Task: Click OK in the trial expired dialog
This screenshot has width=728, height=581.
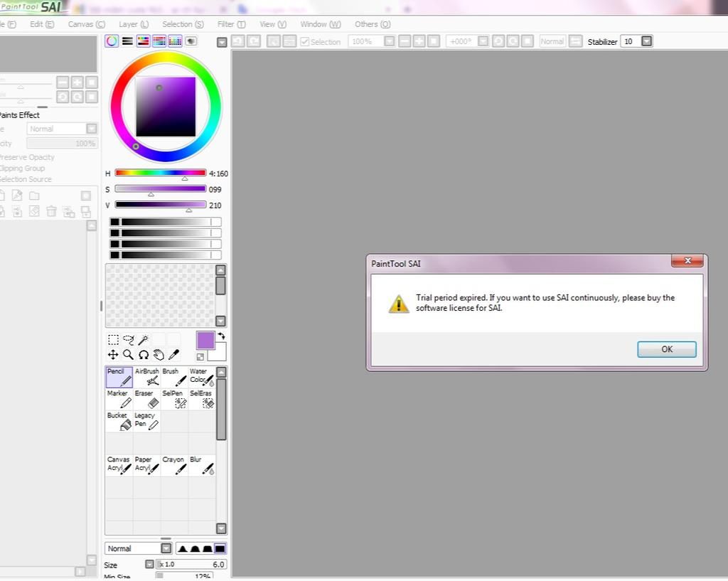Action: [x=667, y=349]
